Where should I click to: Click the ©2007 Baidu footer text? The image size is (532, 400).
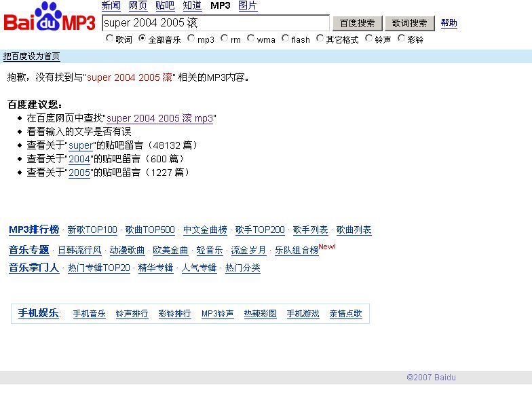(x=432, y=378)
